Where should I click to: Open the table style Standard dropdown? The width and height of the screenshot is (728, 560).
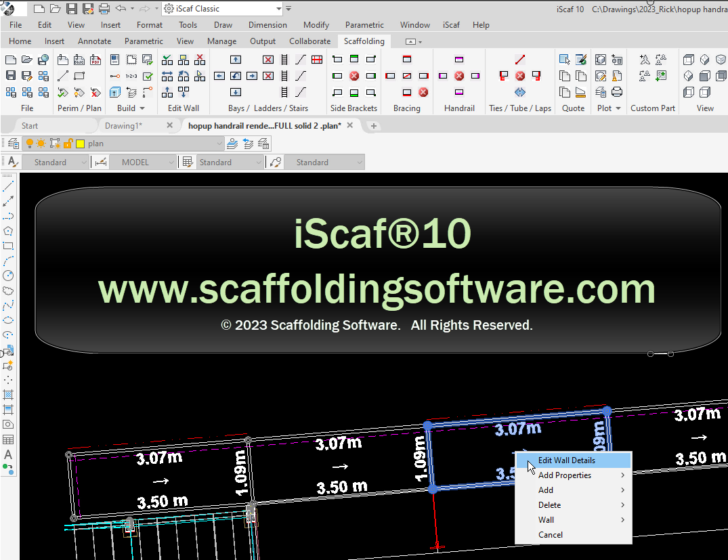pyautogui.click(x=259, y=162)
